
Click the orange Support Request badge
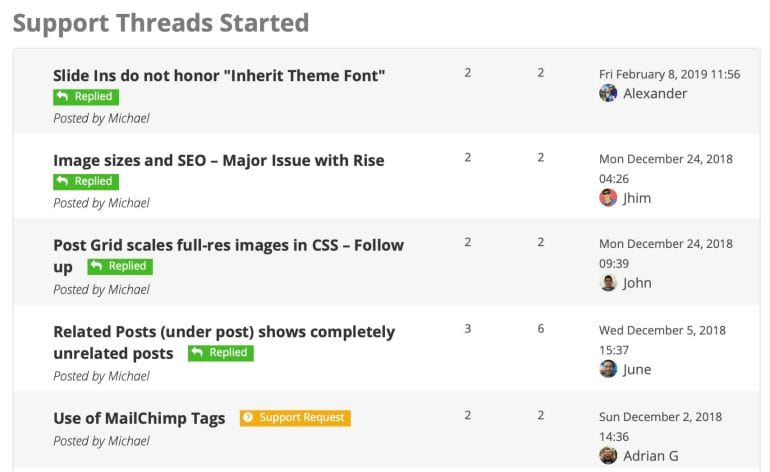tap(295, 418)
